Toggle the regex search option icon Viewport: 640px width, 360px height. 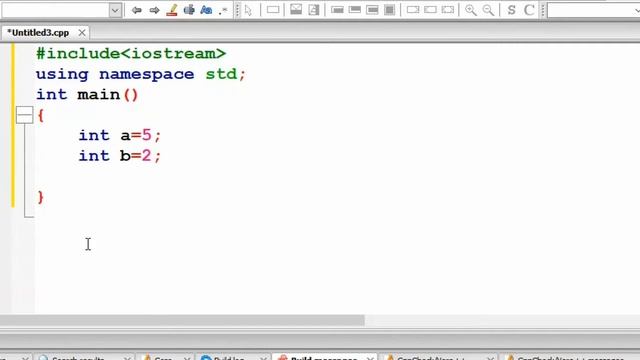pos(223,11)
